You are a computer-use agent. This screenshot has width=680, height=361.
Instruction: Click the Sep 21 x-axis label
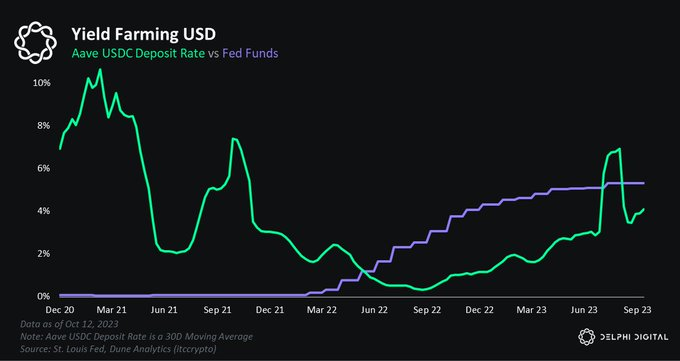[x=217, y=310]
